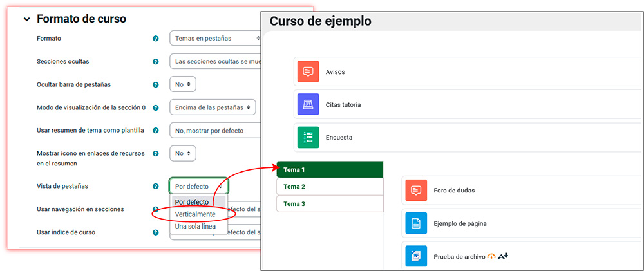Click the Curso de ejemplo heading
644x271 pixels.
pyautogui.click(x=320, y=20)
